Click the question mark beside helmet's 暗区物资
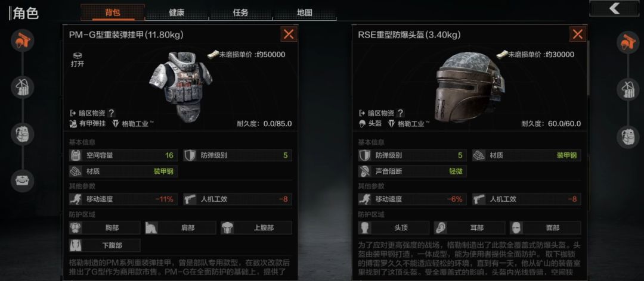This screenshot has width=644, height=281. [401, 113]
